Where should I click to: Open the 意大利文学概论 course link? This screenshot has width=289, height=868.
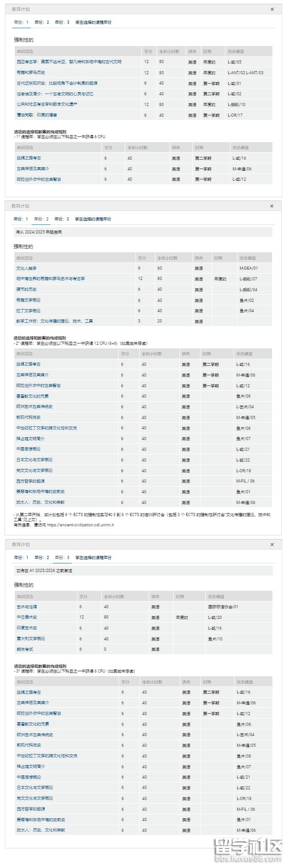(x=31, y=639)
